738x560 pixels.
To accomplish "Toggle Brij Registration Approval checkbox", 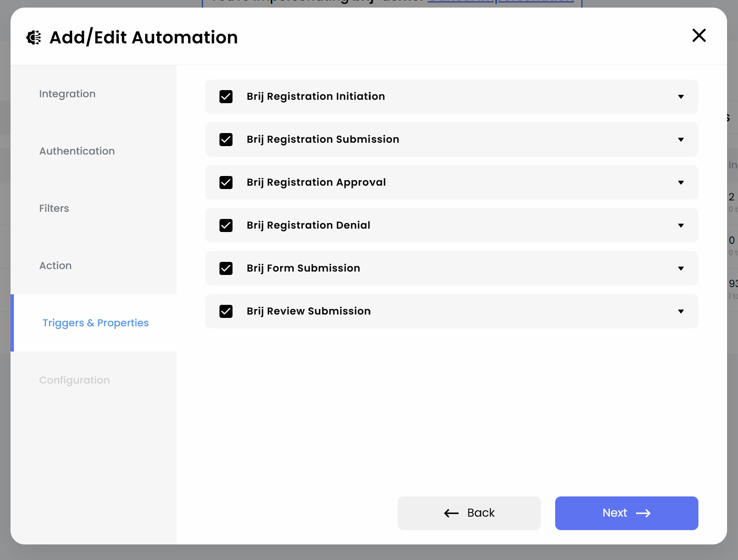I will [x=226, y=183].
